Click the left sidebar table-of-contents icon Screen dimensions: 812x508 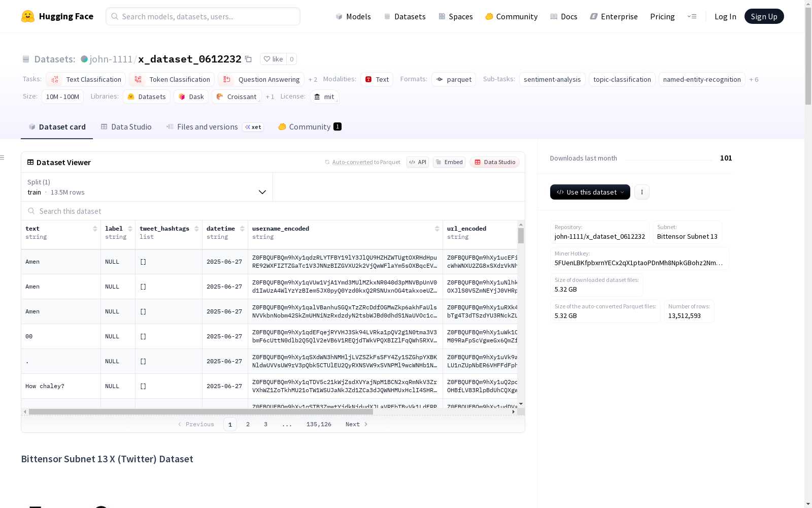(x=2, y=157)
